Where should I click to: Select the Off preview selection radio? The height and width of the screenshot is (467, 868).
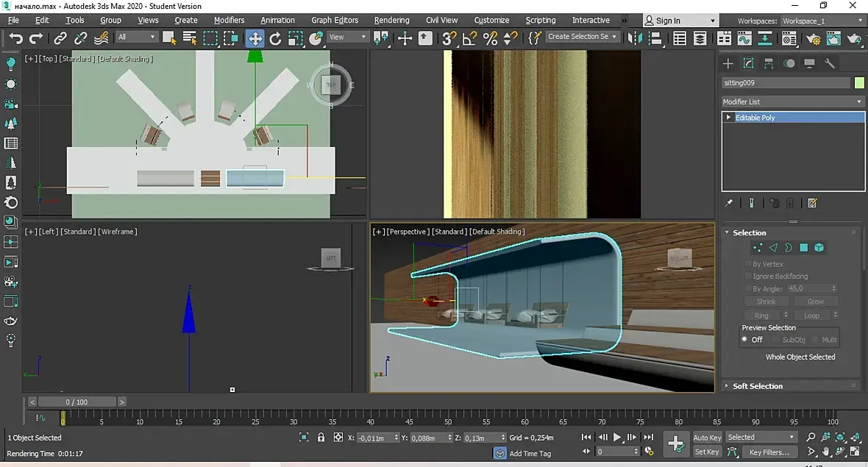point(744,340)
